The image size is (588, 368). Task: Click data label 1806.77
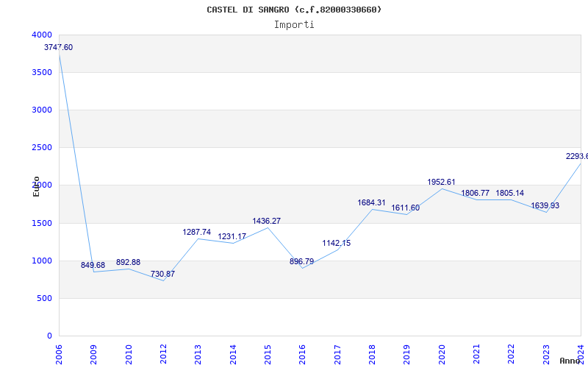(475, 193)
